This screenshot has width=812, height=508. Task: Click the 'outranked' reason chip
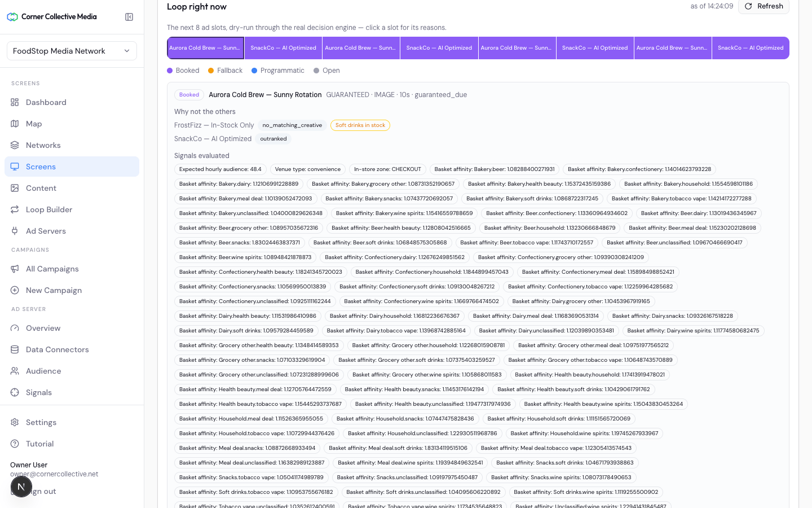[273, 139]
